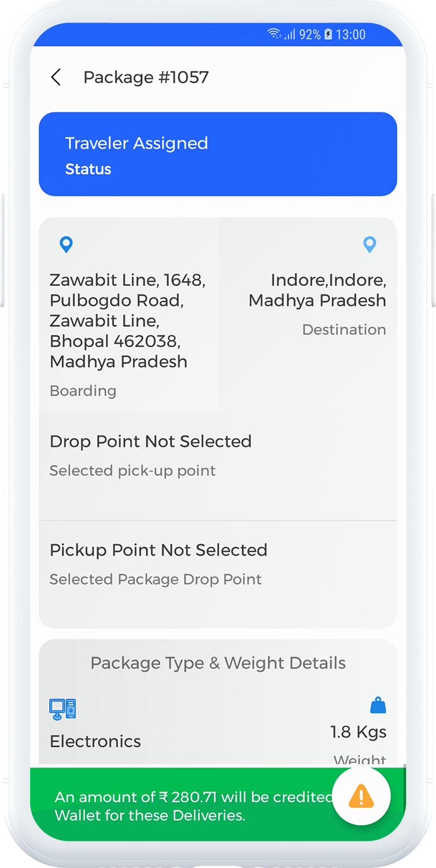Tap the 13:00 clock in status bar

pyautogui.click(x=350, y=35)
